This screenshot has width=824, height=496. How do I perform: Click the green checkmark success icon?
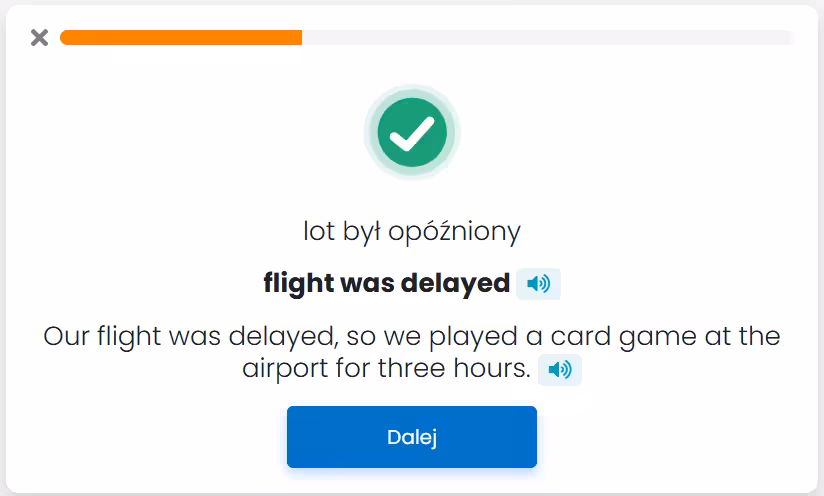pyautogui.click(x=411, y=132)
